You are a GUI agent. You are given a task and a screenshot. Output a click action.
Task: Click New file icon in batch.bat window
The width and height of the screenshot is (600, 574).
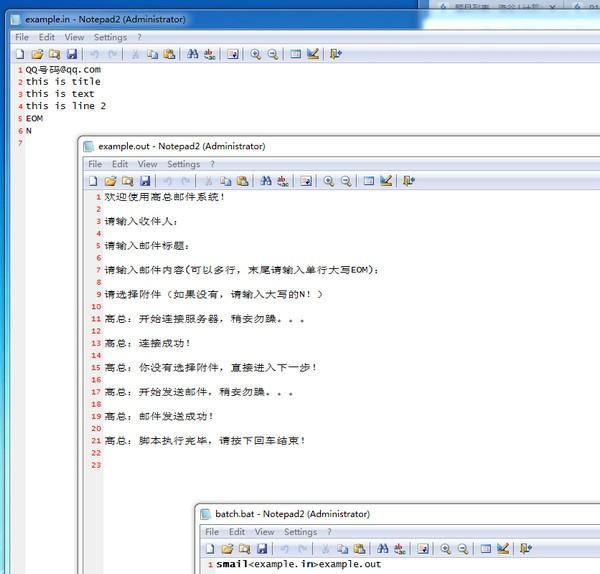tap(210, 549)
